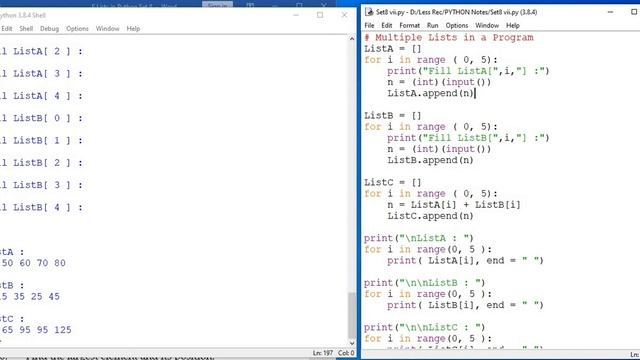Open the Debug menu in Python Shell
The image size is (640, 360).
49,29
